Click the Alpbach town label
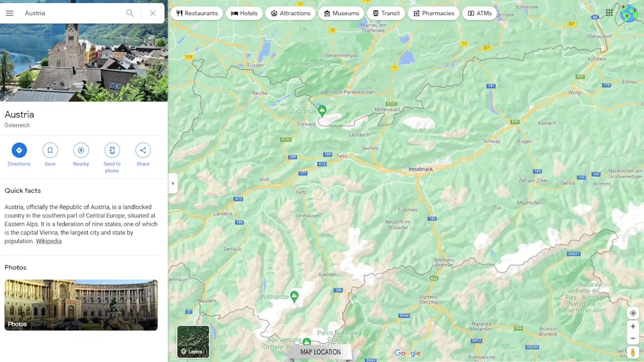Viewport: 644px width, 362px height. (547, 123)
